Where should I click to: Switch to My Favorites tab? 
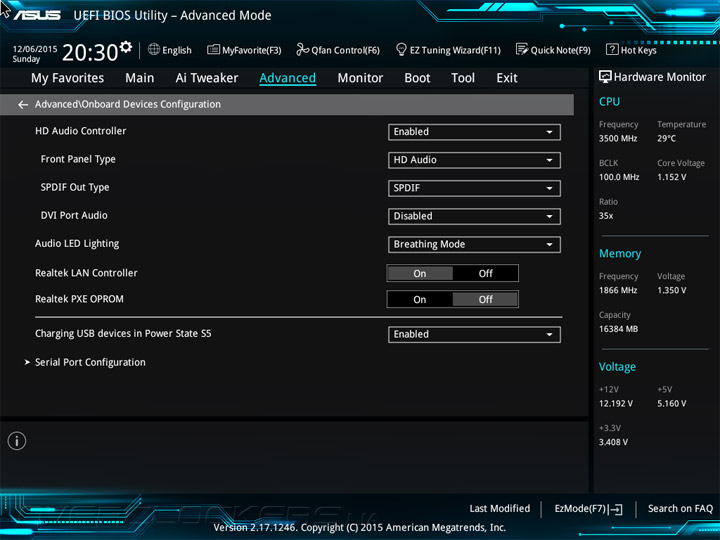68,78
